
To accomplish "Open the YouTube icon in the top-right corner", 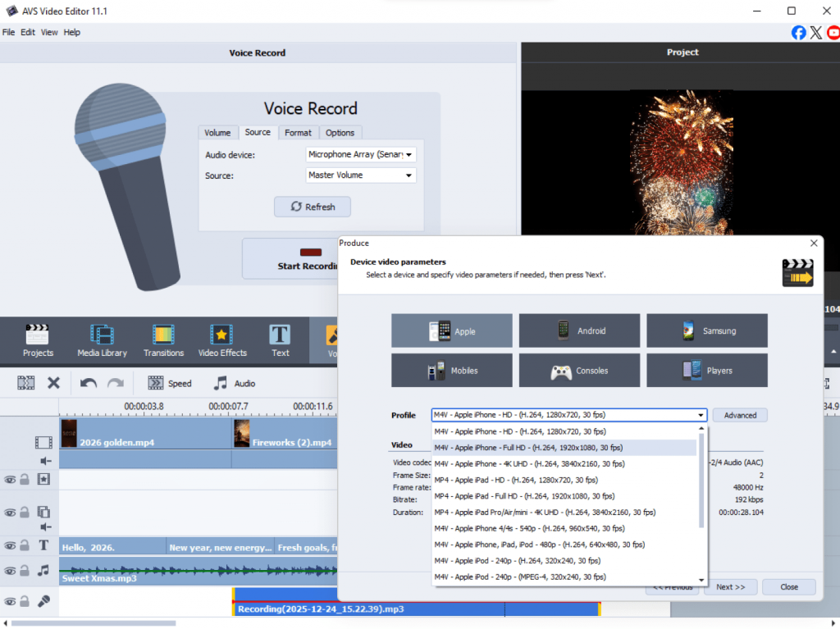I will (833, 33).
